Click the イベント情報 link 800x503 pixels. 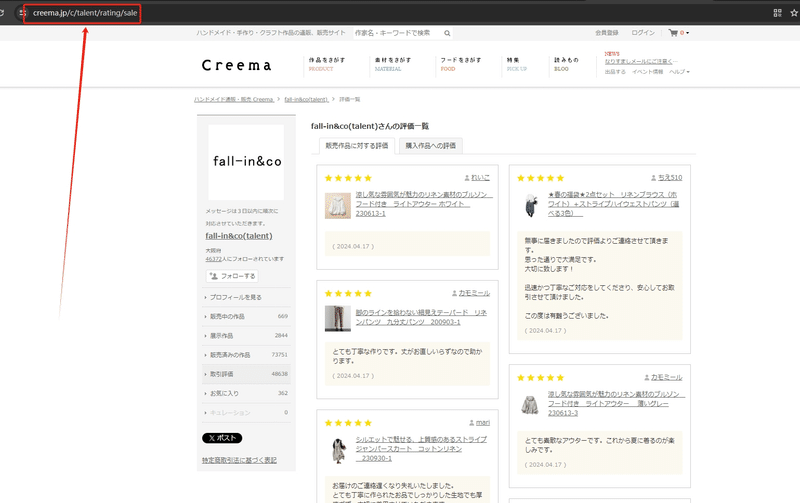pyautogui.click(x=647, y=72)
